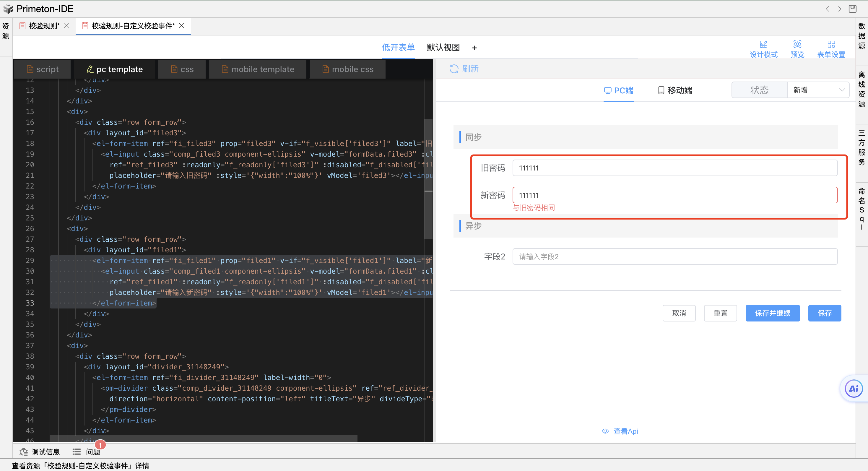Expand the status dropdown showing 新增
Viewport: 868px width, 471px height.
click(x=818, y=90)
